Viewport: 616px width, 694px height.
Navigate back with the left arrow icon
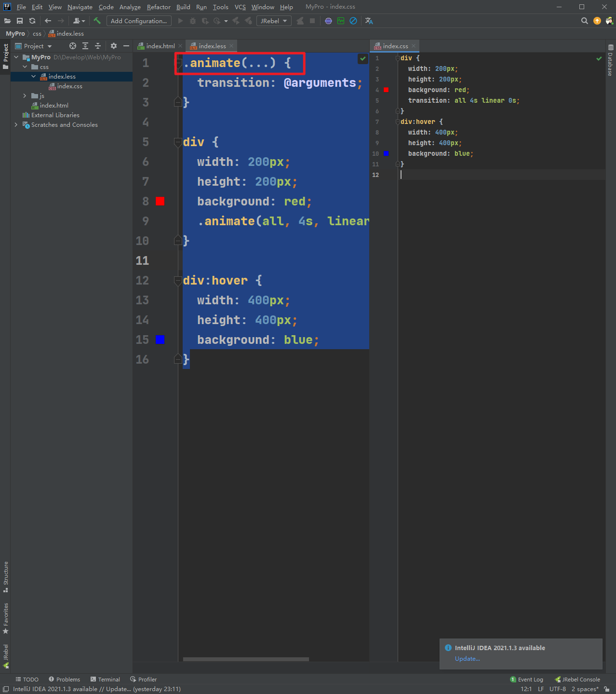point(48,21)
